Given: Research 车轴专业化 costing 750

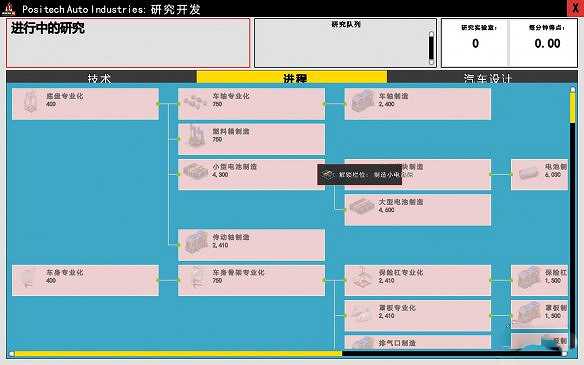Looking at the screenshot, I should click(251, 104).
